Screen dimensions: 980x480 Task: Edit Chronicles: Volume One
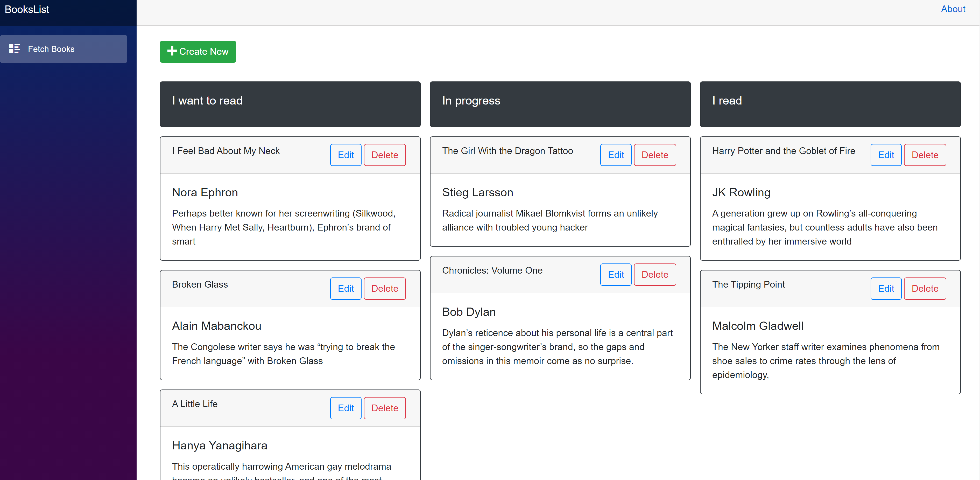(616, 274)
